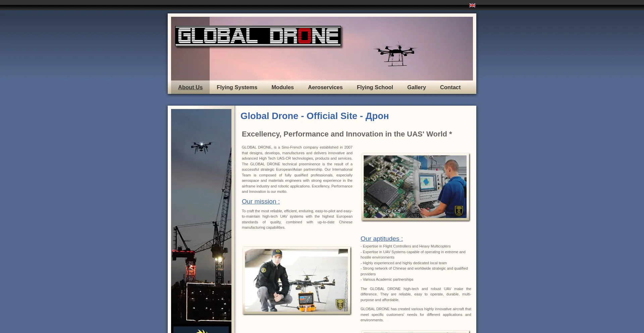The width and height of the screenshot is (644, 333).
Task: Click the Global Drone Official Site heading
Action: click(x=315, y=116)
